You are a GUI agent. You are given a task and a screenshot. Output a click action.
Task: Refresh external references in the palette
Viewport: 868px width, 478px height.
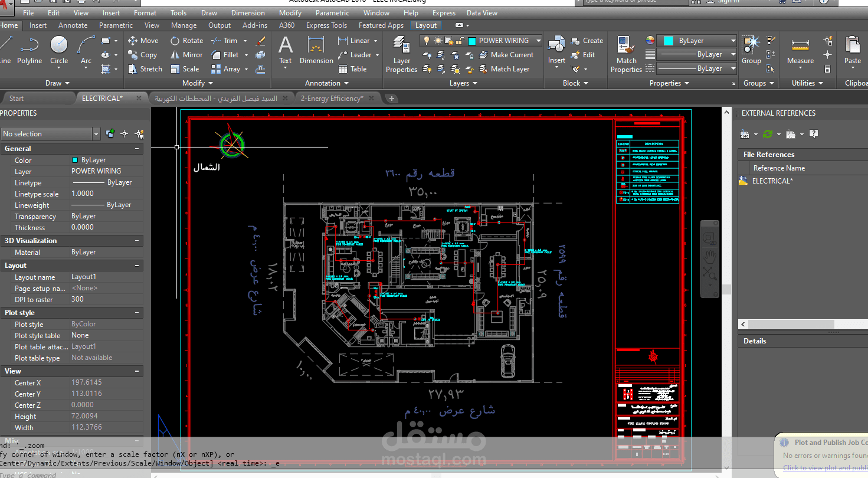tap(768, 134)
